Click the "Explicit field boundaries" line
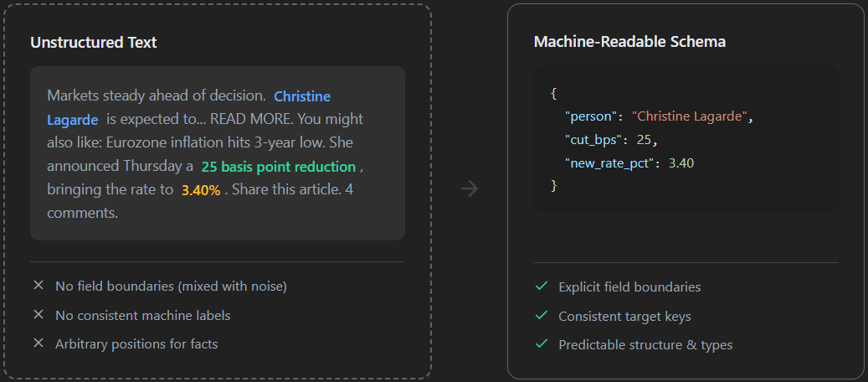 [x=629, y=287]
